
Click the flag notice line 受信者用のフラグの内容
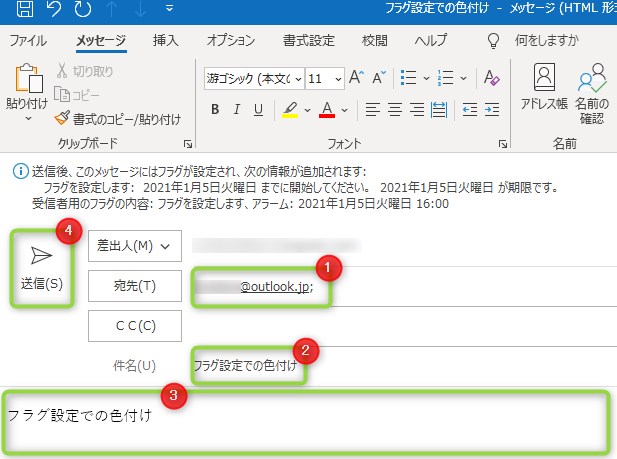click(x=240, y=204)
